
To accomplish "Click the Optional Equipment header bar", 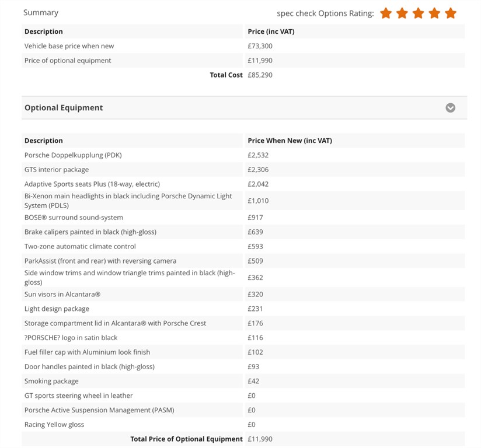I will click(x=233, y=108).
